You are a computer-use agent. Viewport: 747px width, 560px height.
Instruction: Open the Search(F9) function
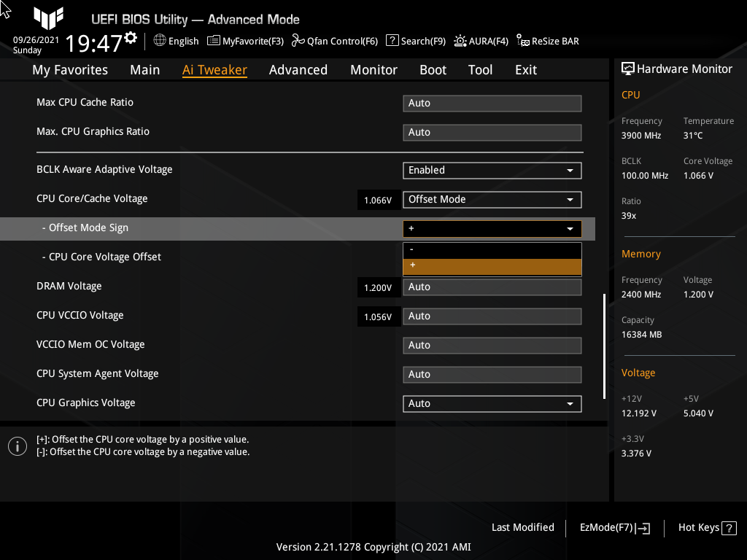coord(416,42)
